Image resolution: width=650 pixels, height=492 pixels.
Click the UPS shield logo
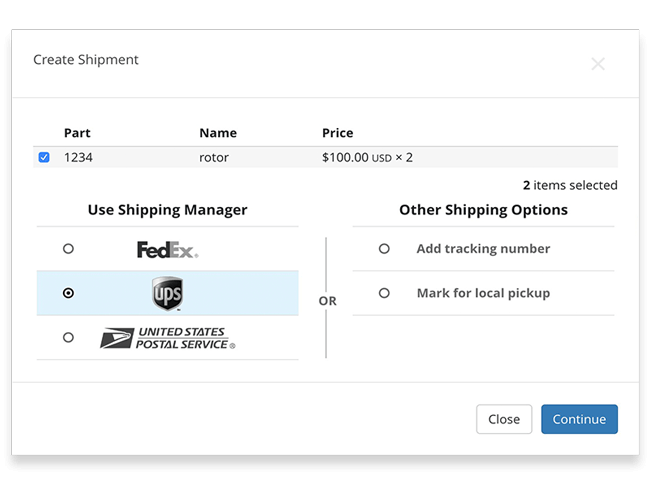[x=167, y=293]
